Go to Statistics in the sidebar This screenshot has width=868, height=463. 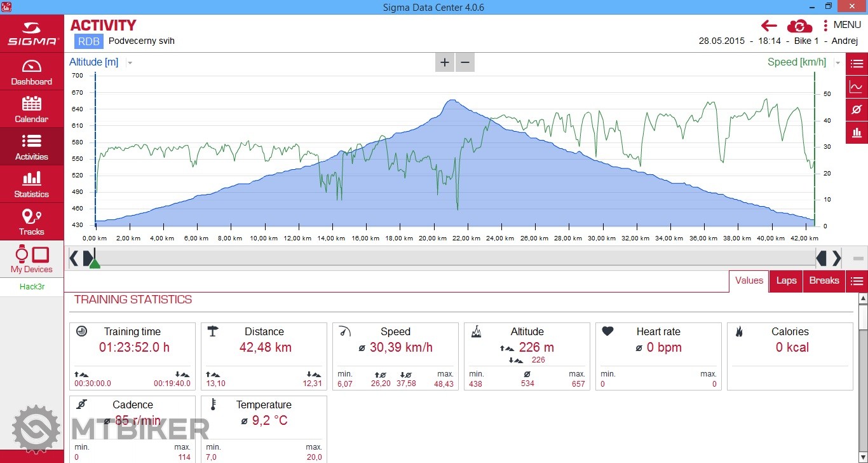(31, 184)
